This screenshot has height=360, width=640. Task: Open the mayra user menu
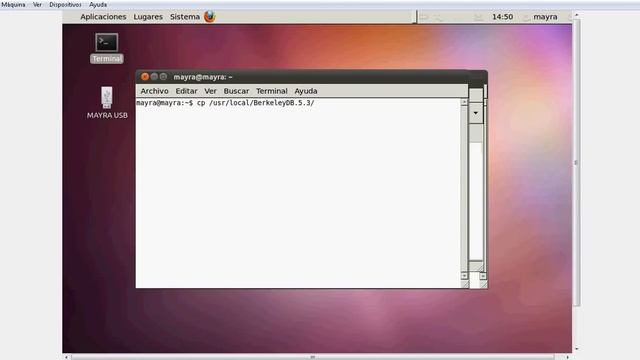click(545, 17)
